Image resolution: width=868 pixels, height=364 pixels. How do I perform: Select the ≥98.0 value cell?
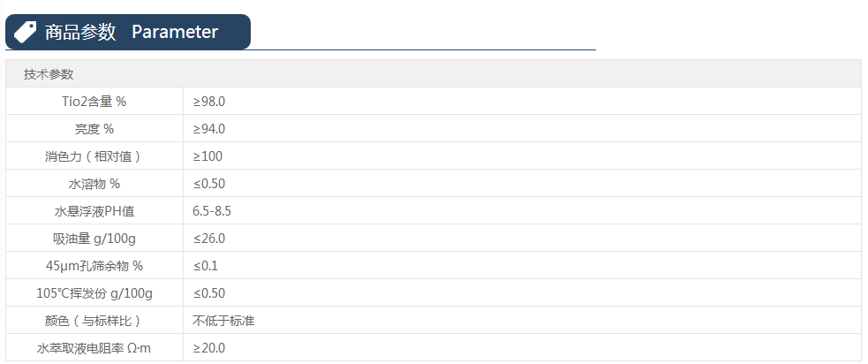point(209,102)
